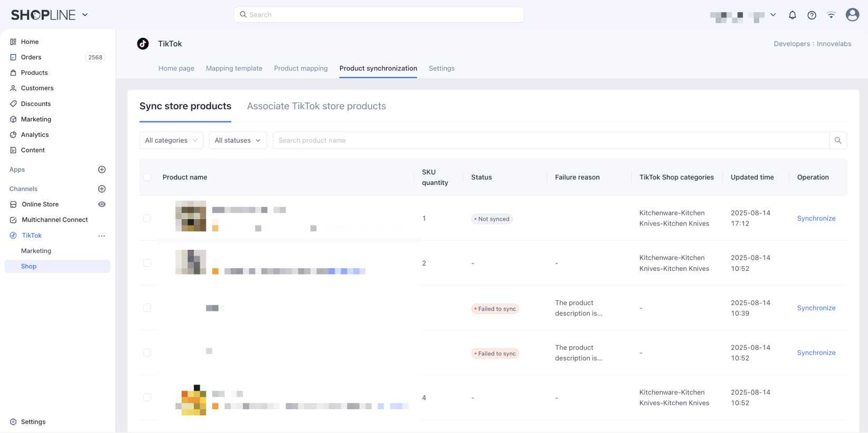Click the Search product name field
The height and width of the screenshot is (433, 868).
tap(549, 140)
